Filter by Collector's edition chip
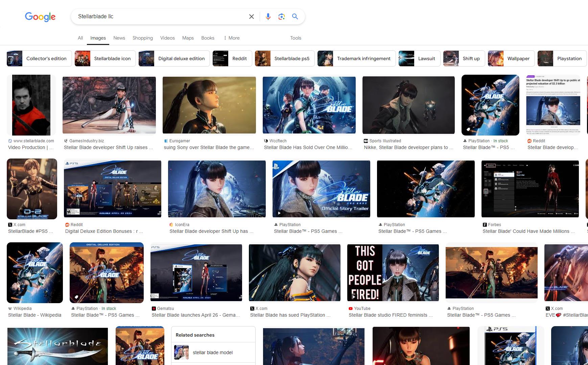Viewport: 588px width, 365px height. pos(39,58)
